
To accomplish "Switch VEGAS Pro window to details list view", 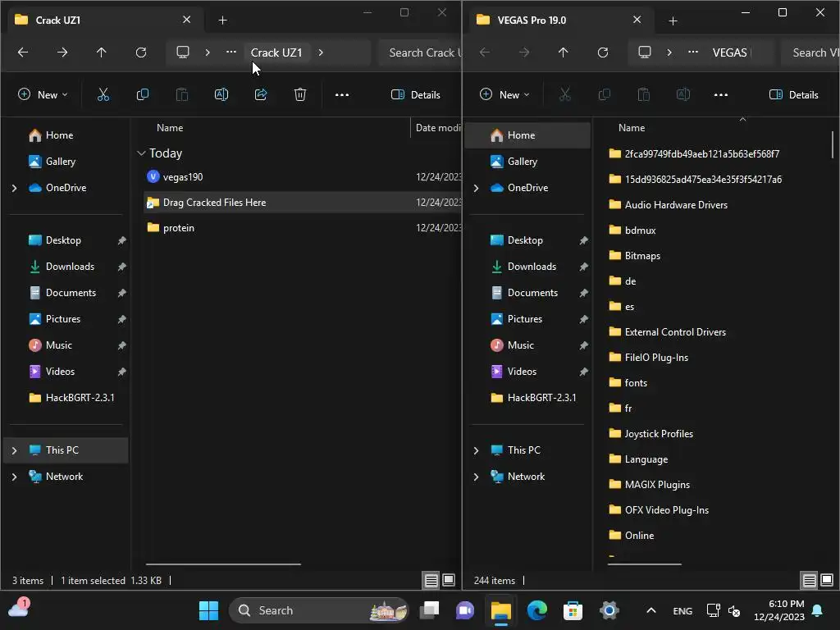I will pos(809,580).
